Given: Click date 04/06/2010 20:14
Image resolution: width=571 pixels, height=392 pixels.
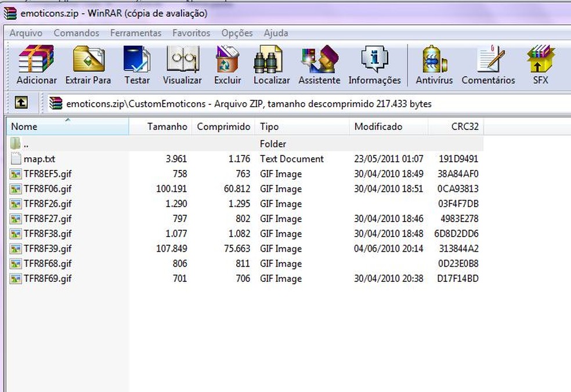Looking at the screenshot, I should (x=389, y=248).
